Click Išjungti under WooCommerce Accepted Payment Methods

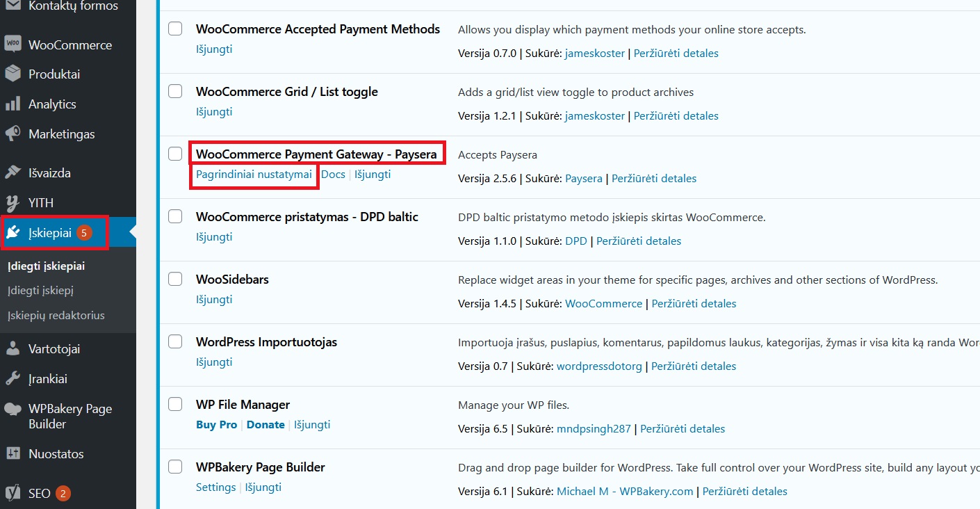click(214, 49)
